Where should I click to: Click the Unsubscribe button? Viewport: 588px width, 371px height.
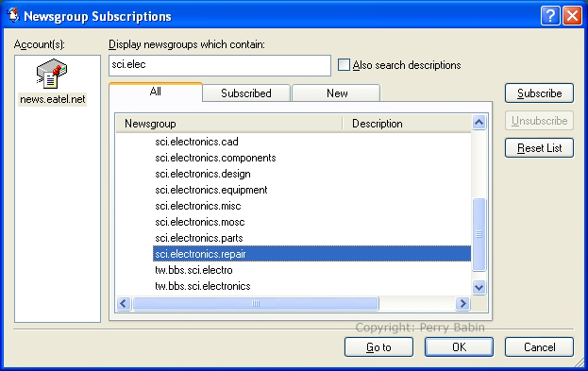(539, 121)
